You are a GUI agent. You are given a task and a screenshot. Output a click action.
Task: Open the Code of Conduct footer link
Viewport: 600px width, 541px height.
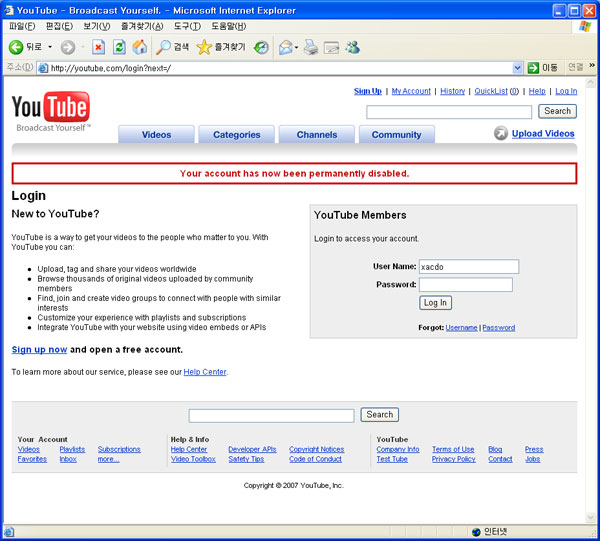coord(315,459)
